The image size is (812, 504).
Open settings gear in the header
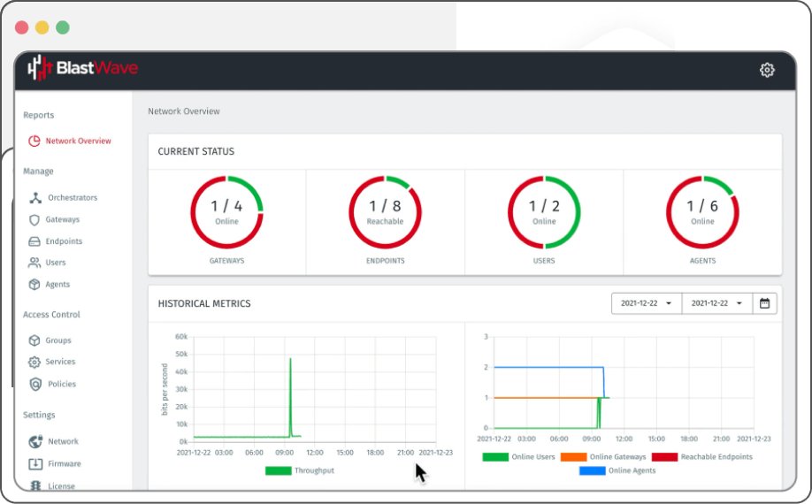pos(767,70)
